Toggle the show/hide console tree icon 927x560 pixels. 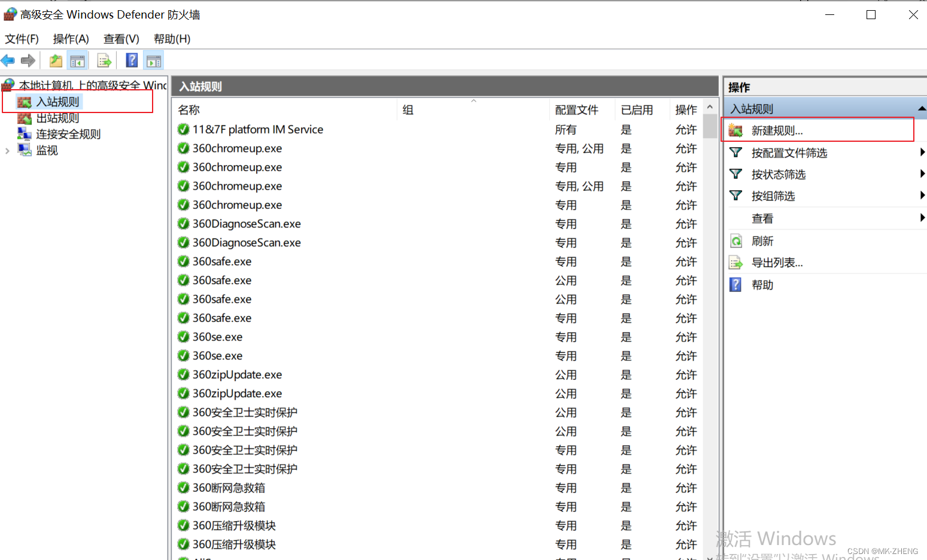click(x=77, y=60)
